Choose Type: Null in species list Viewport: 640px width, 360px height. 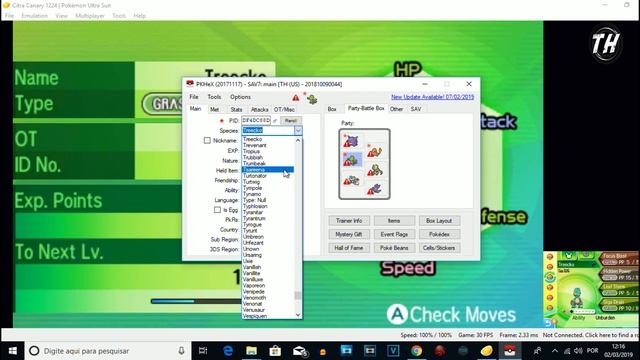point(254,200)
